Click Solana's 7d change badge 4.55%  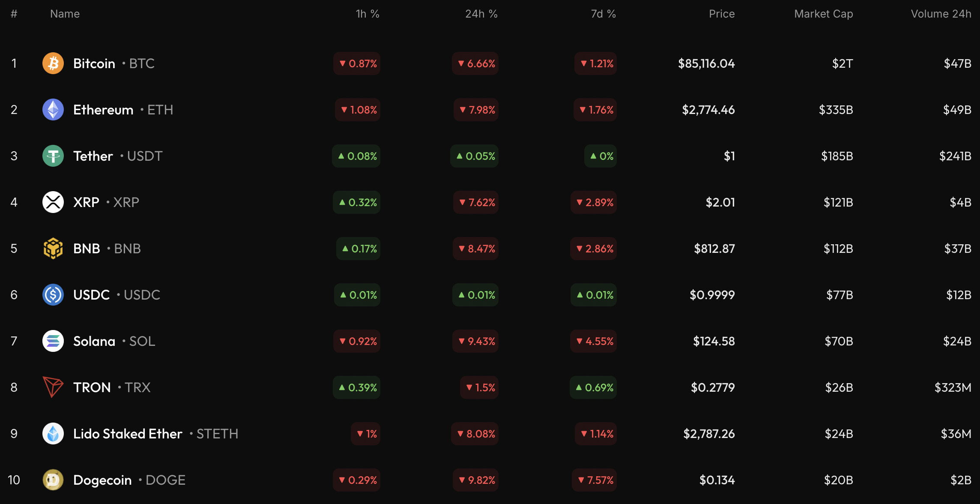(x=594, y=341)
